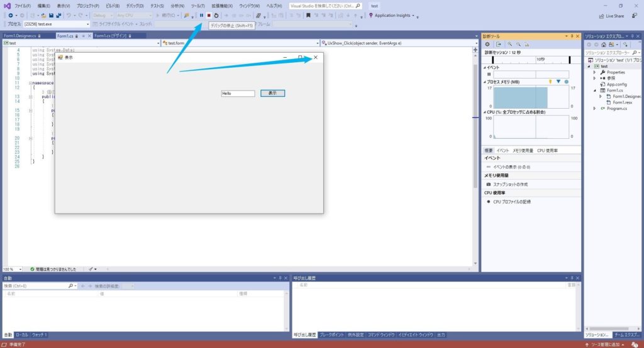
Task: Click the Hello text box in the form
Action: point(238,93)
